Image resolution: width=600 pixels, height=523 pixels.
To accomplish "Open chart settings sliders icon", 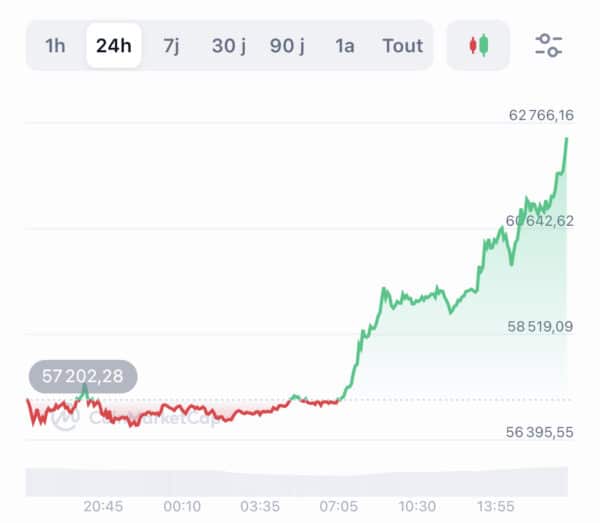I will 548,45.
